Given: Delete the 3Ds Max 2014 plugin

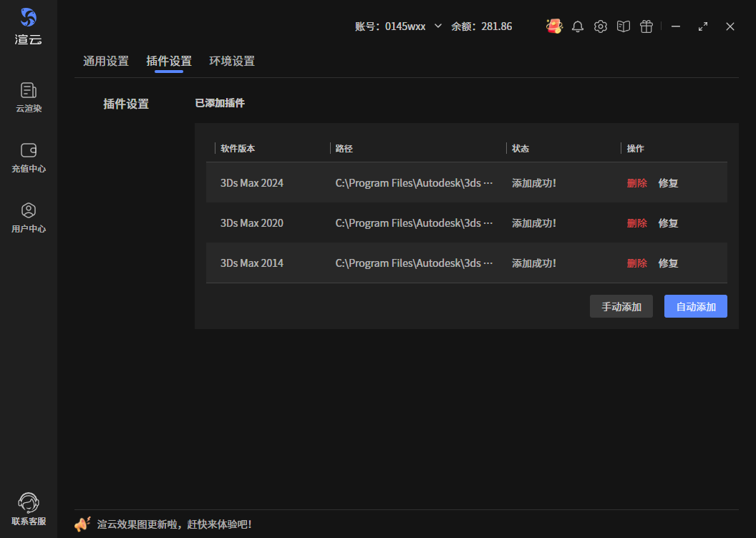Looking at the screenshot, I should [x=637, y=263].
